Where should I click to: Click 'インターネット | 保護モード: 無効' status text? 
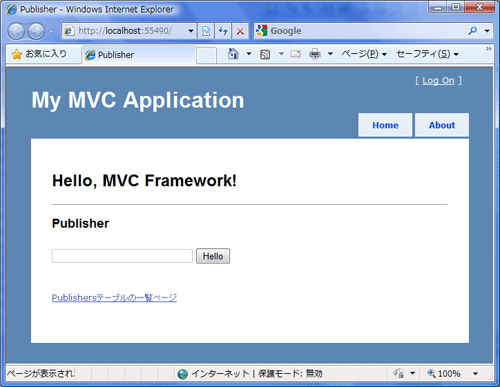(x=257, y=374)
